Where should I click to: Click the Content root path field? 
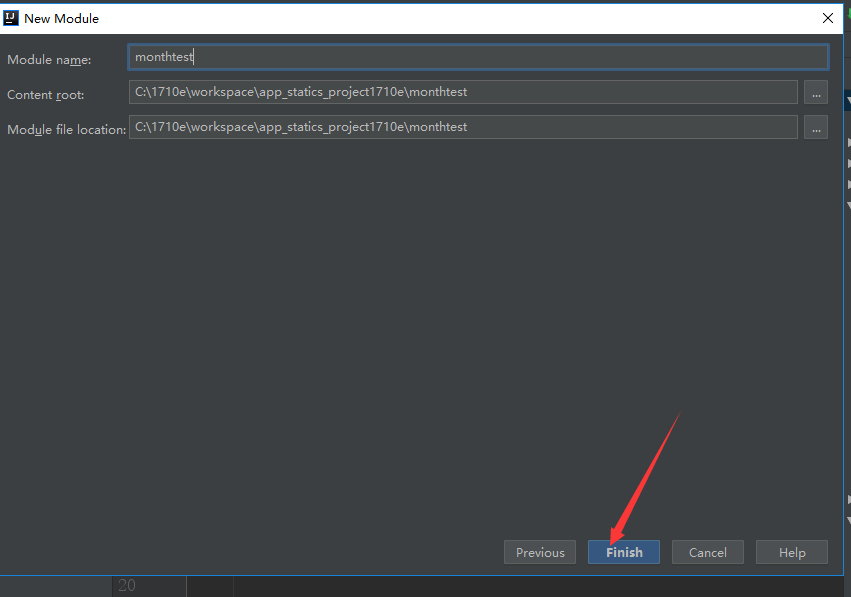click(463, 92)
